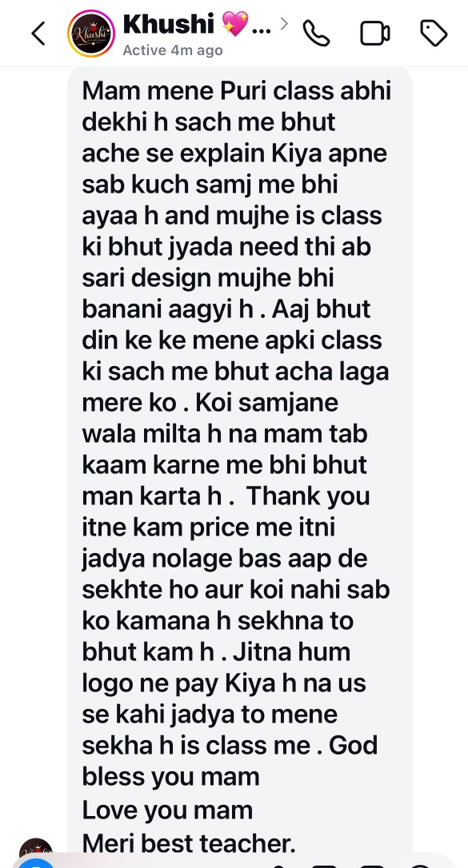Tap the sparkling heart emoji in header

pos(235,24)
